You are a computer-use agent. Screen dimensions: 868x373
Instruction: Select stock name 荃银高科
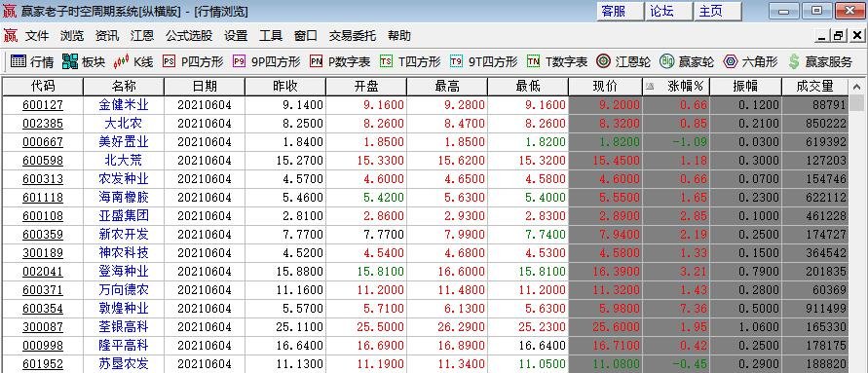[124, 327]
